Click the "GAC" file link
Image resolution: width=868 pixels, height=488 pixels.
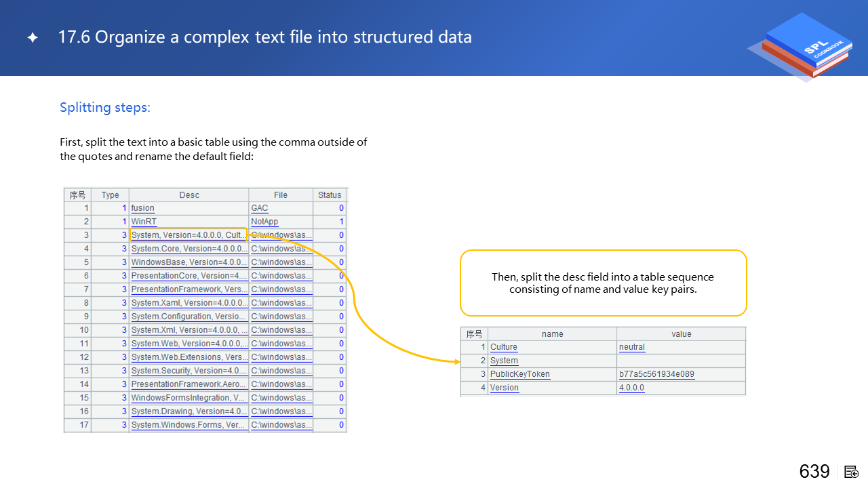[x=260, y=208]
